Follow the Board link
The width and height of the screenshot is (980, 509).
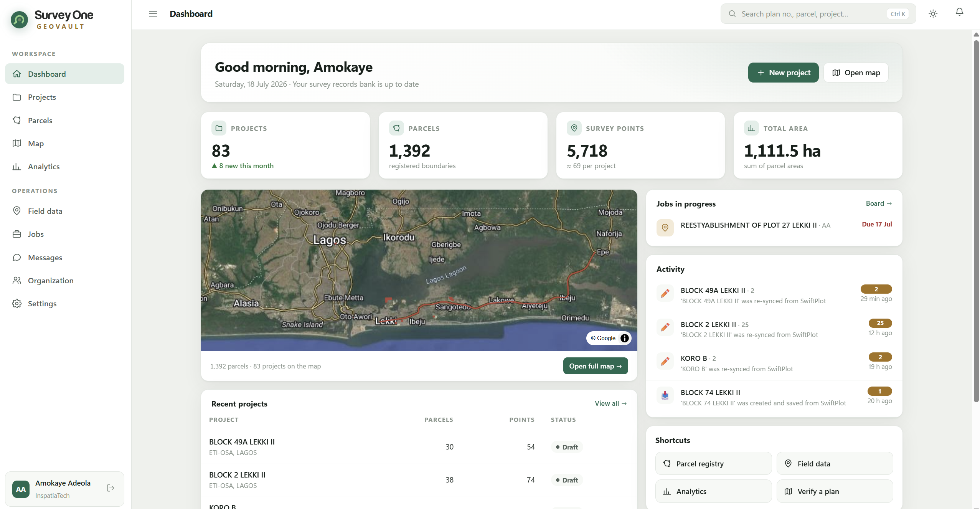point(879,203)
